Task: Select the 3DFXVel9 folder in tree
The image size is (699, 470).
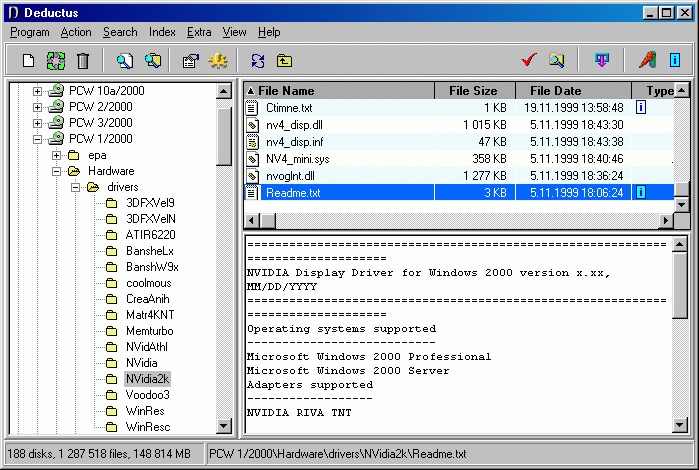Action: [x=151, y=203]
